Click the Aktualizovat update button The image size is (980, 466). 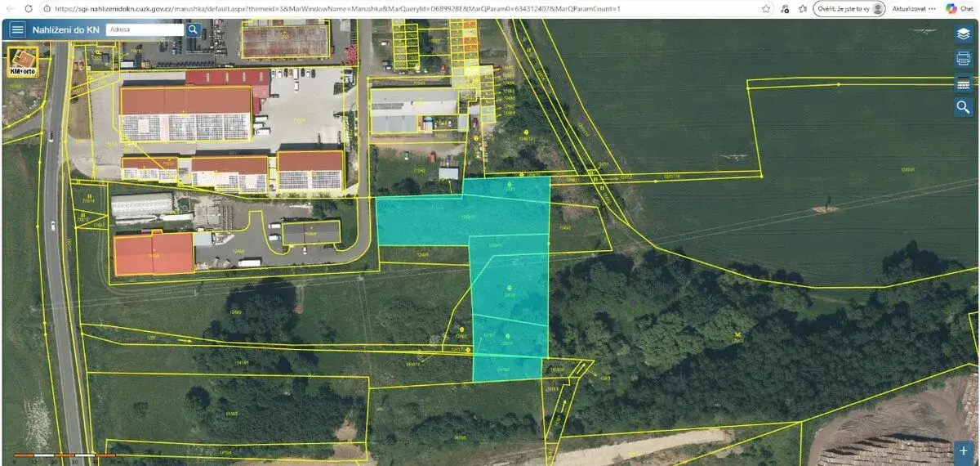911,8
